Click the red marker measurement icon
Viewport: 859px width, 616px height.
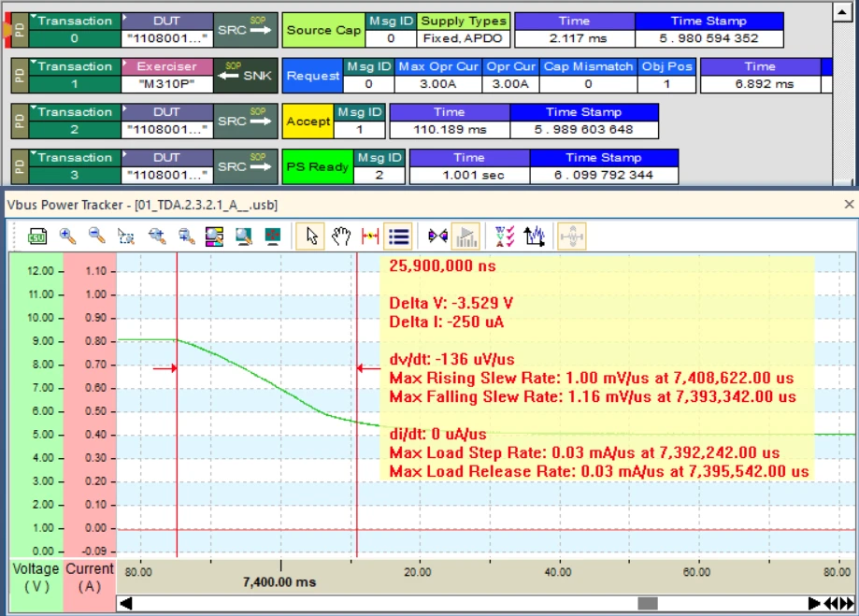370,237
